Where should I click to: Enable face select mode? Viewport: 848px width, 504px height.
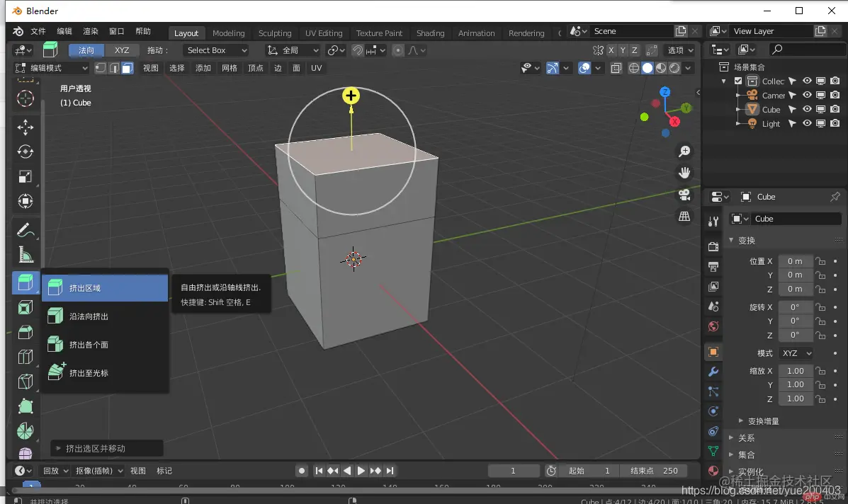pos(127,68)
